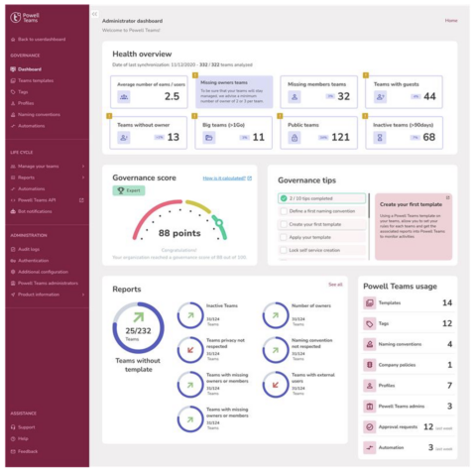
Task: Click See all in Reports
Action: click(335, 285)
